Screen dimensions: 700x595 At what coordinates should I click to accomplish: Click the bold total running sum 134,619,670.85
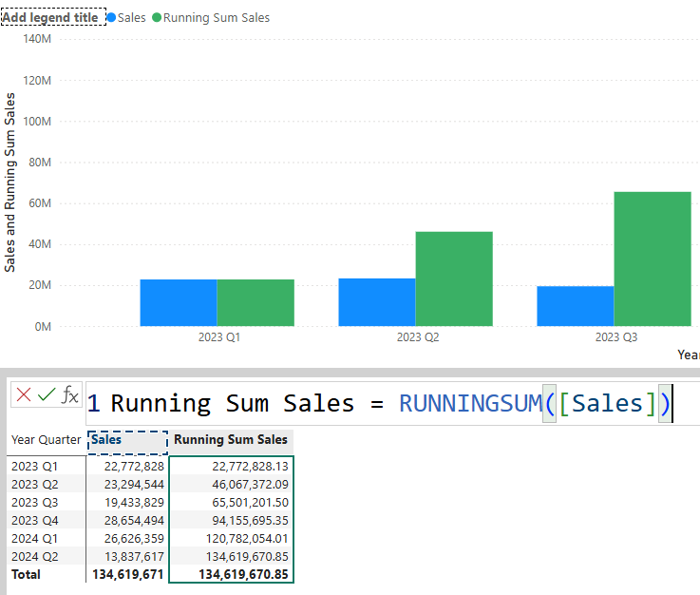pyautogui.click(x=243, y=574)
